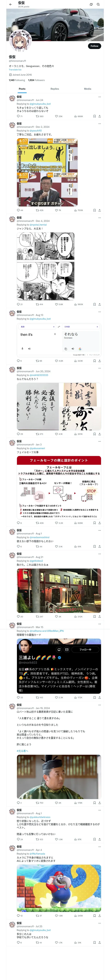Switch to the Media tab
The image size is (110, 980).
tap(88, 89)
